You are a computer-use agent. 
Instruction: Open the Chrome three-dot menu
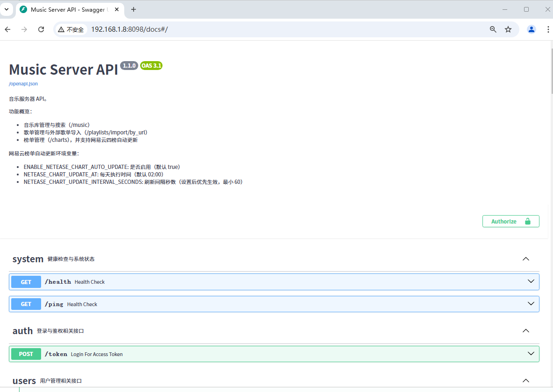[x=548, y=29]
